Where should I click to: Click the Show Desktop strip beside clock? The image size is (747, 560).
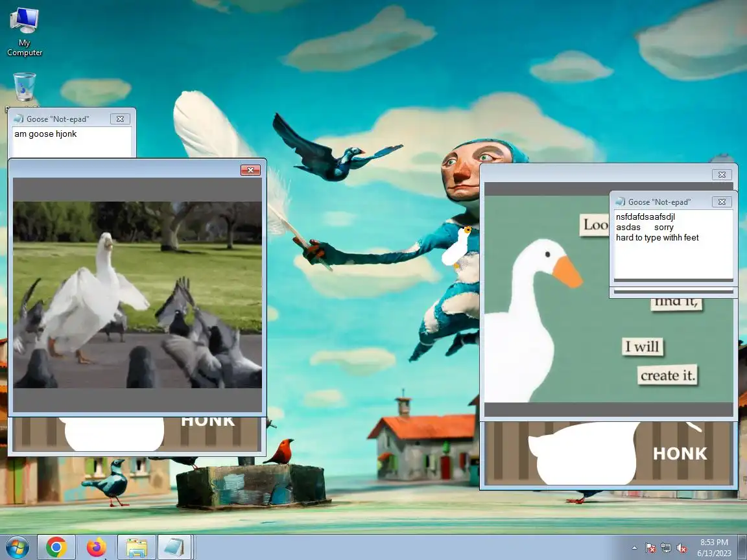coord(742,547)
